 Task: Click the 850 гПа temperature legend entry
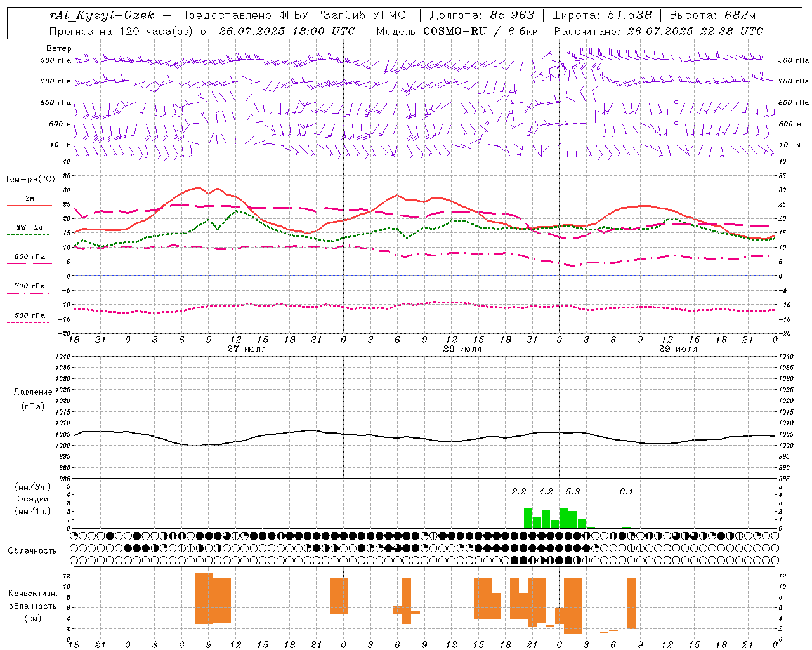(x=30, y=257)
